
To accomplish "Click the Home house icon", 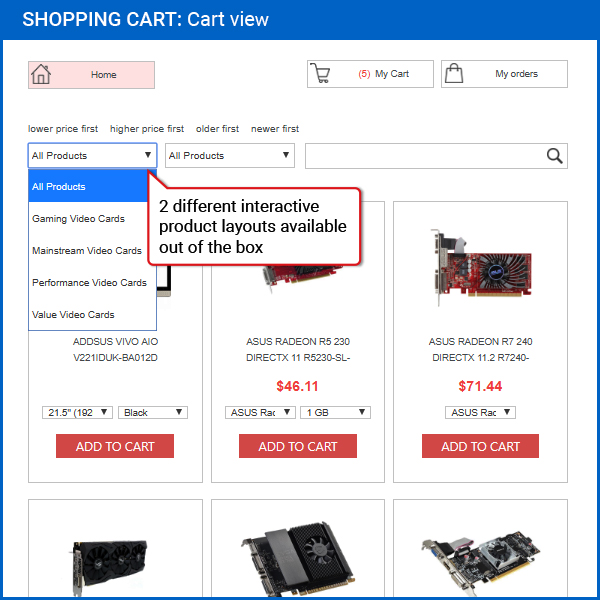I will 41,74.
